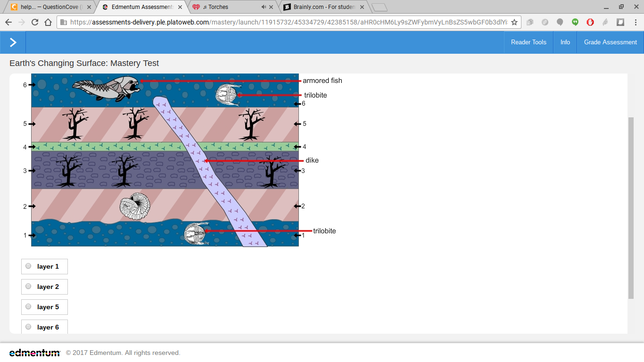Go to the browser home icon

click(48, 22)
